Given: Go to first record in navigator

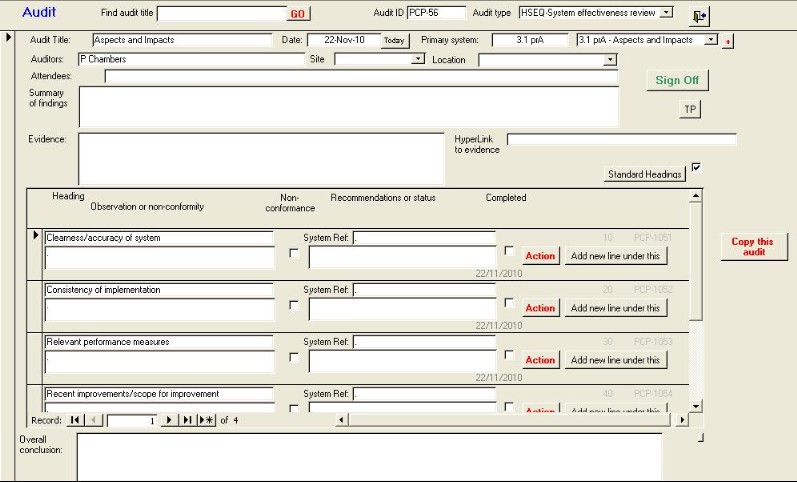Looking at the screenshot, I should [x=75, y=420].
